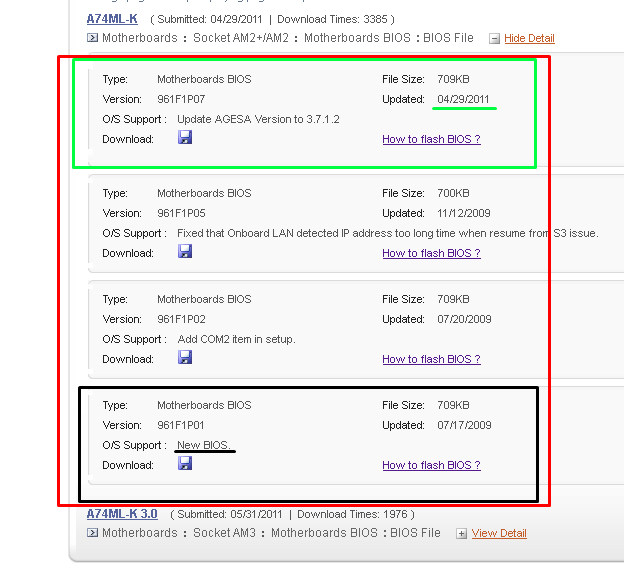Select version text 961F1P05

pyautogui.click(x=181, y=213)
